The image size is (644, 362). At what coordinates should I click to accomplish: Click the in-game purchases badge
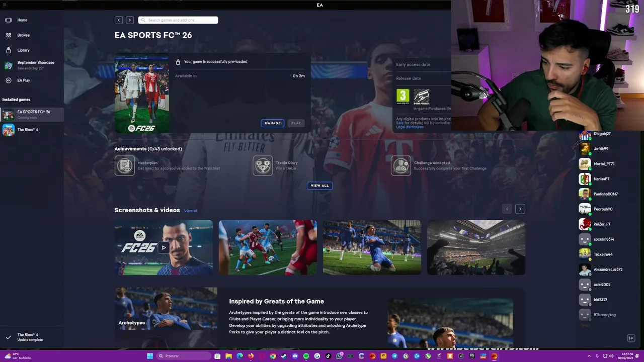(422, 97)
